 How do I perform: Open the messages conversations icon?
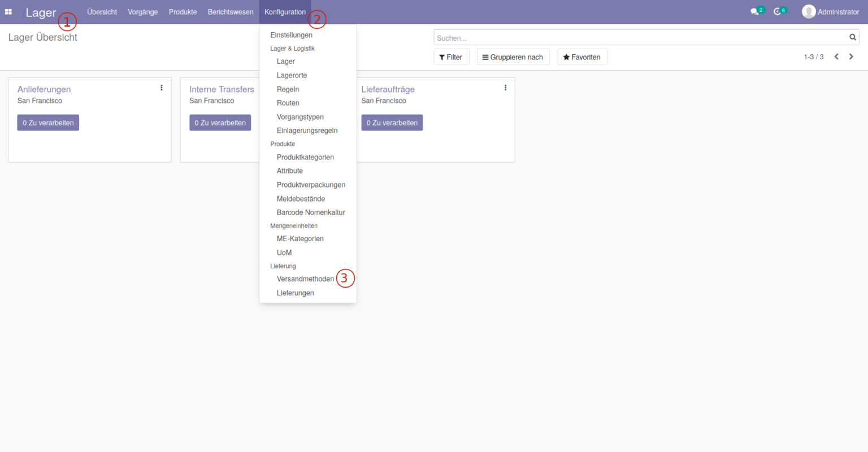(755, 10)
